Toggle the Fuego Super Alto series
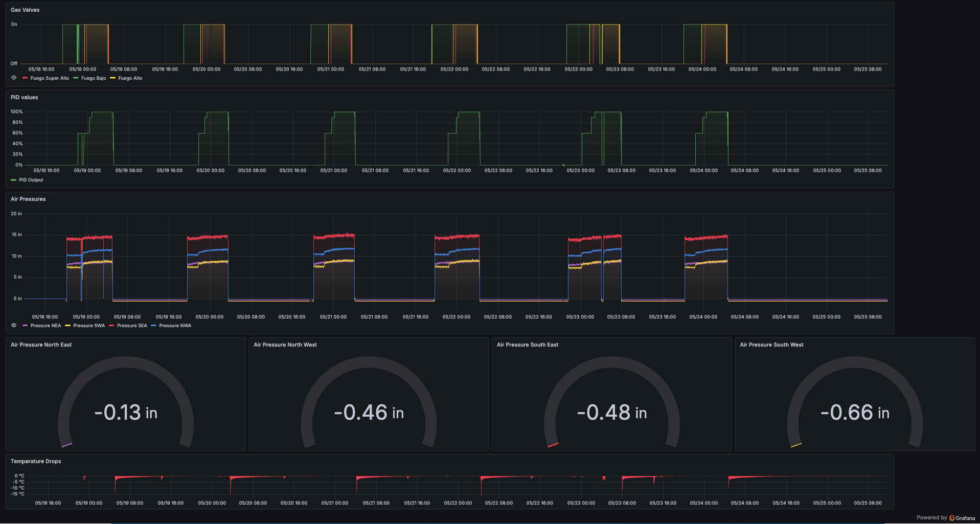 coord(50,78)
